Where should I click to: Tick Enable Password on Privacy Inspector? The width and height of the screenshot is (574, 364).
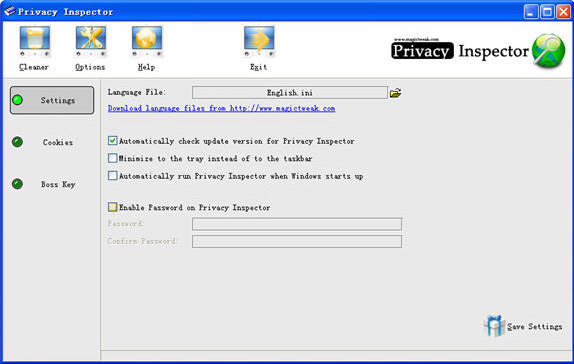112,207
